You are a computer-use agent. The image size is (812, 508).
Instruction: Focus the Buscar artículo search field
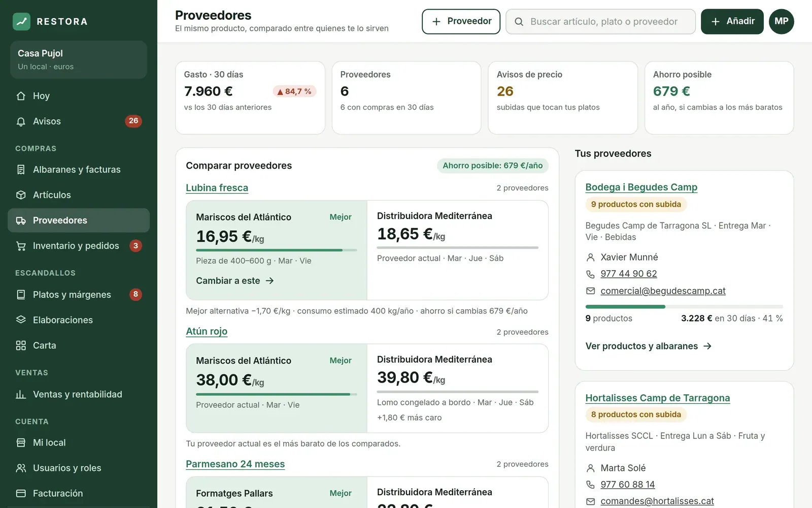click(x=600, y=21)
